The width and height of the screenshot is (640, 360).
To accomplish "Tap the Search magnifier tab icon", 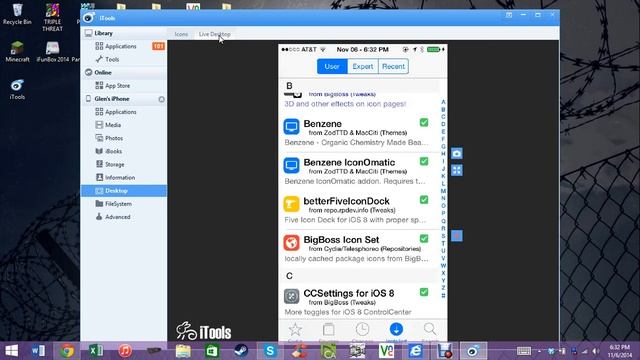I will click(x=429, y=329).
